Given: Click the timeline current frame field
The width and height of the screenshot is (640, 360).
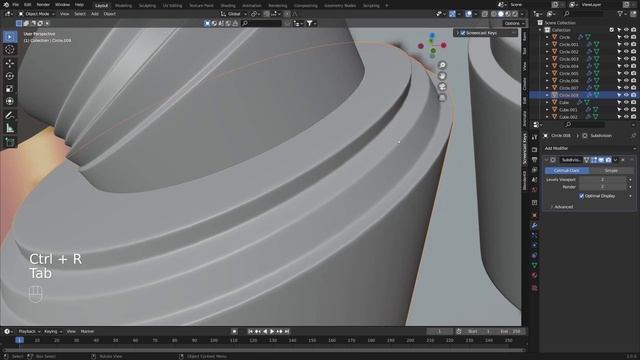Looking at the screenshot, I should (x=440, y=331).
